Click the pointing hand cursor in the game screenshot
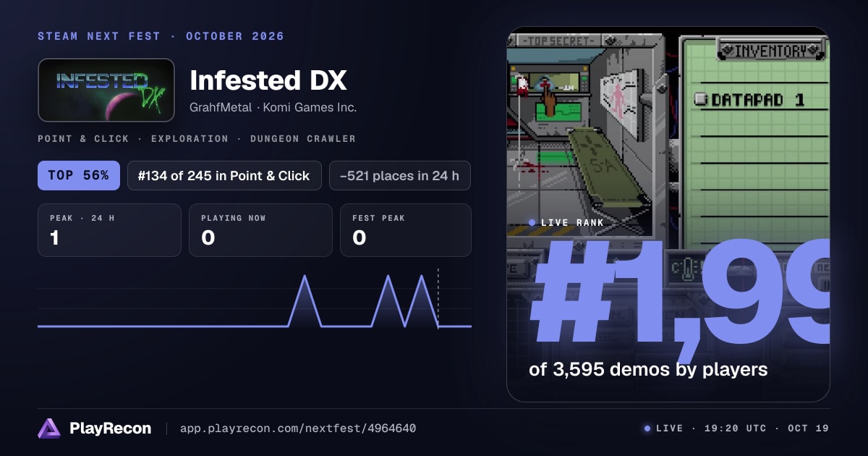Image resolution: width=868 pixels, height=456 pixels. 550,100
